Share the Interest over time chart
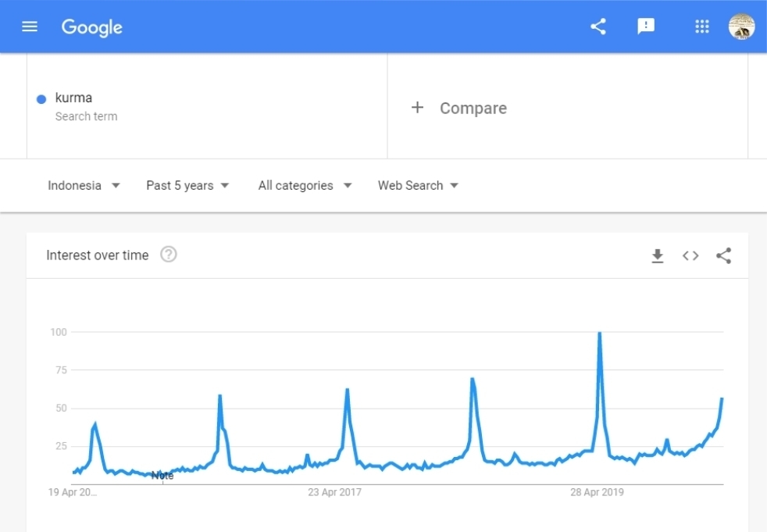Image resolution: width=767 pixels, height=532 pixels. [724, 255]
